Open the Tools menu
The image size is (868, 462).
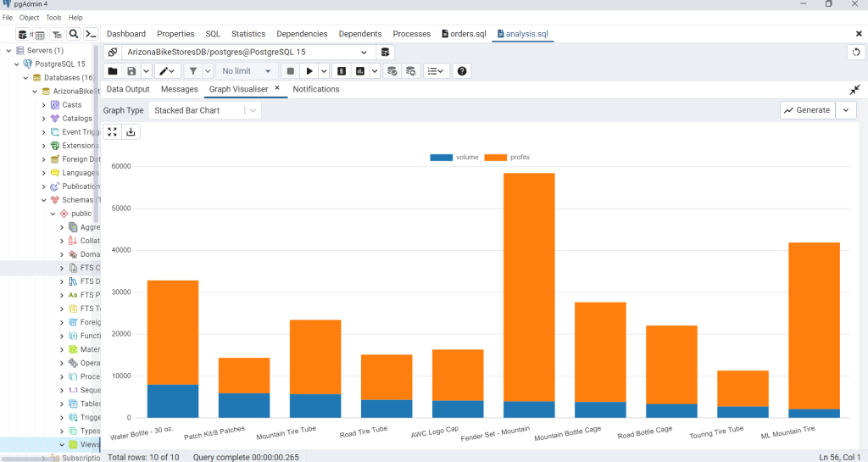tap(53, 17)
